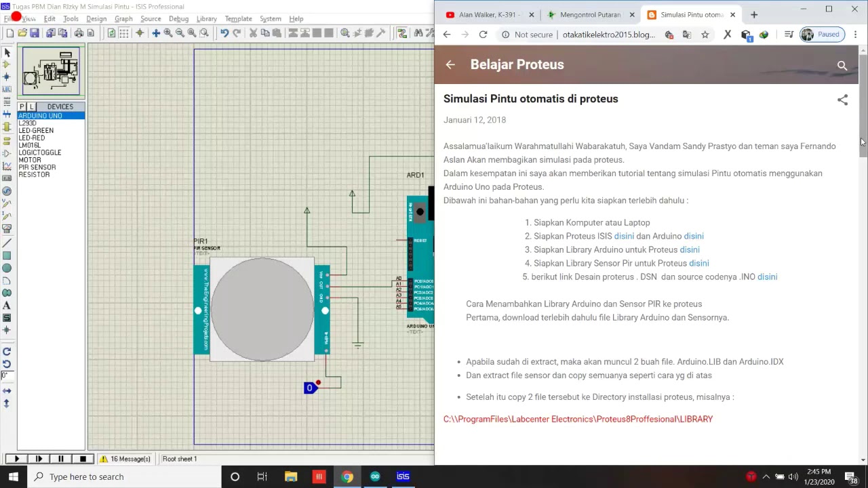Click the share icon on blog post
Viewport: 868px width, 488px height.
pos(842,100)
